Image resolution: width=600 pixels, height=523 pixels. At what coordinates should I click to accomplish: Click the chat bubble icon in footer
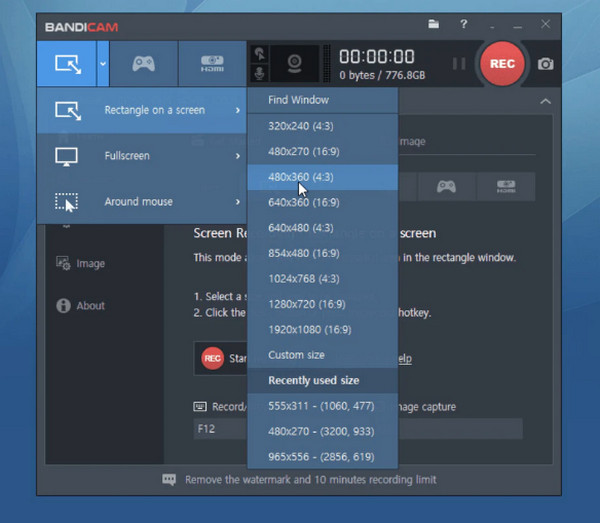[x=169, y=479]
